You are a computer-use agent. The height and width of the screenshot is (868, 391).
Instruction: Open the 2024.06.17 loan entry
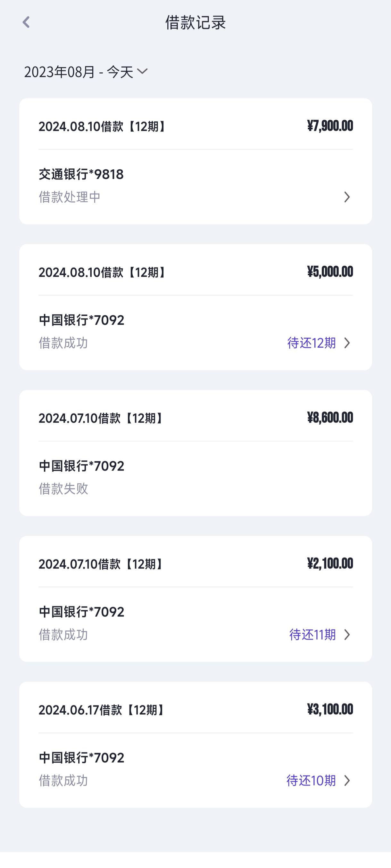tap(196, 745)
